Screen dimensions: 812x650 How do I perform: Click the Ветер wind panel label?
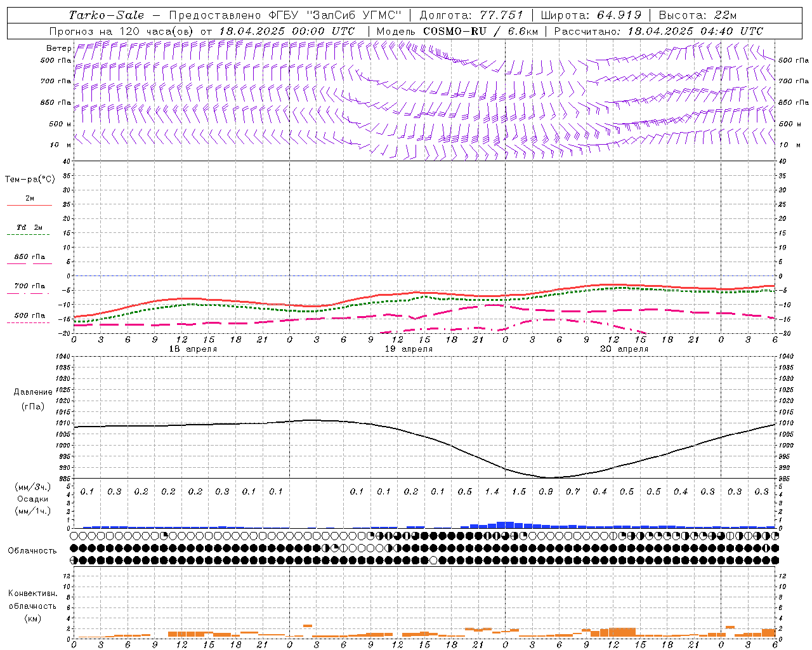click(x=58, y=48)
